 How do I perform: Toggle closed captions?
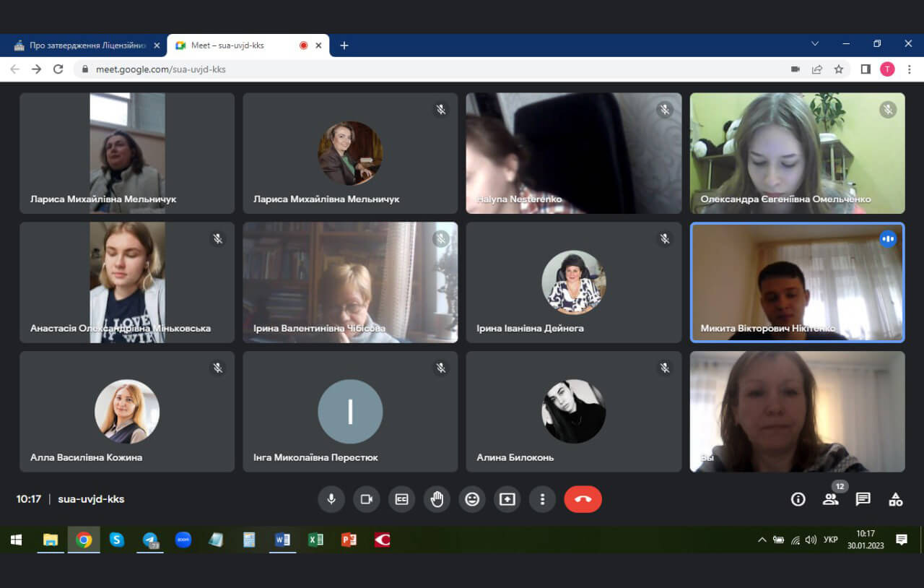(x=401, y=499)
